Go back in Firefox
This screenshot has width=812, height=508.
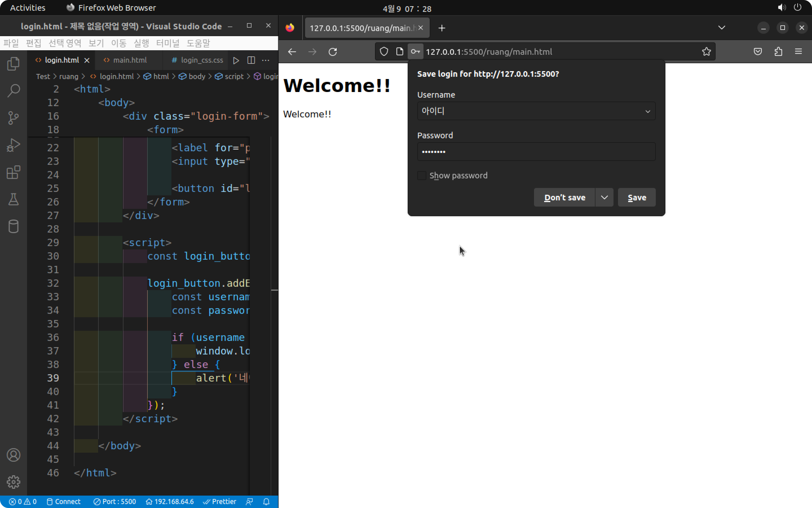click(292, 52)
